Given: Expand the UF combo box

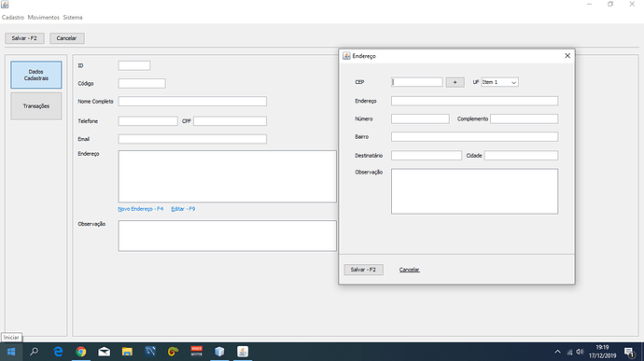Looking at the screenshot, I should click(499, 82).
